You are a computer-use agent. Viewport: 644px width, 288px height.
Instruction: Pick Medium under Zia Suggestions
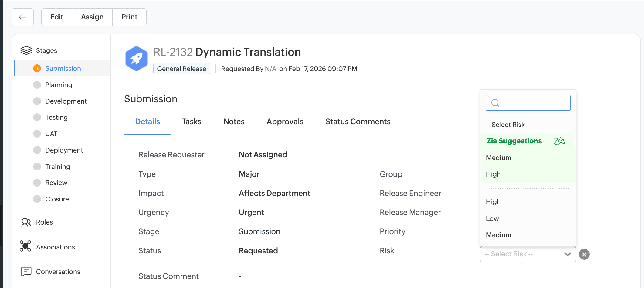pos(499,158)
